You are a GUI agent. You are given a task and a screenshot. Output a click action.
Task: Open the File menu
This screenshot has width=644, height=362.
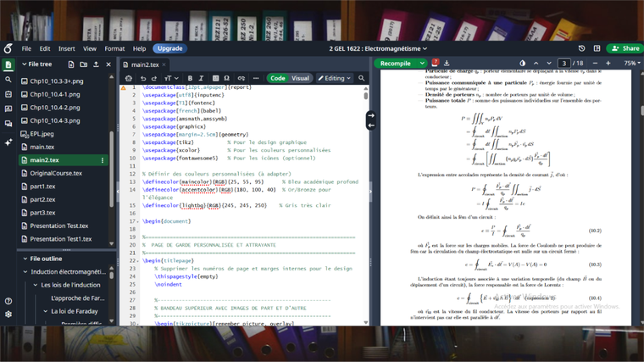pyautogui.click(x=26, y=48)
